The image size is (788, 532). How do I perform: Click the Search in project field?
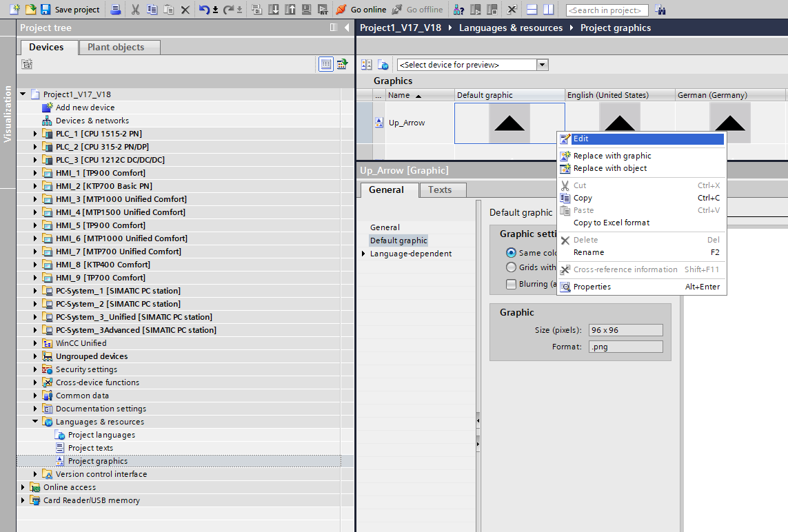pyautogui.click(x=607, y=10)
